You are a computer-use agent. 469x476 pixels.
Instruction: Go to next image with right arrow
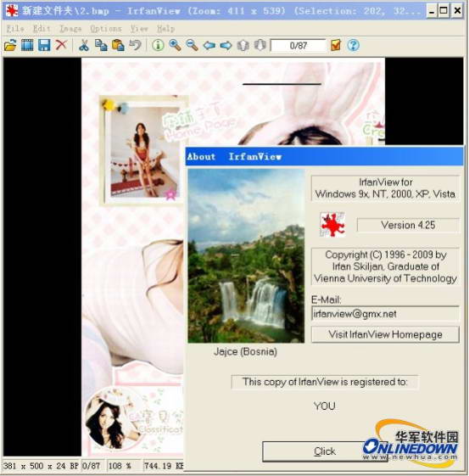pos(226,46)
